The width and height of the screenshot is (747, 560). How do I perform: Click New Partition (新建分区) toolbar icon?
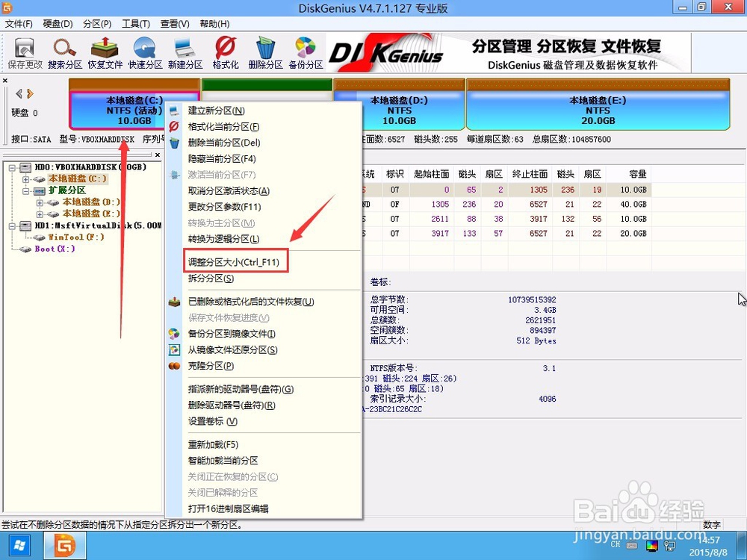coord(185,53)
